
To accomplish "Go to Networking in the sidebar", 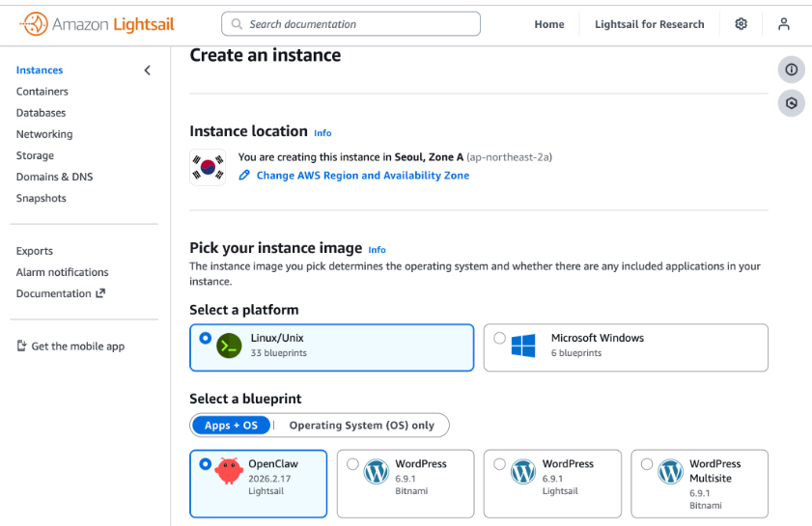I will tap(44, 134).
